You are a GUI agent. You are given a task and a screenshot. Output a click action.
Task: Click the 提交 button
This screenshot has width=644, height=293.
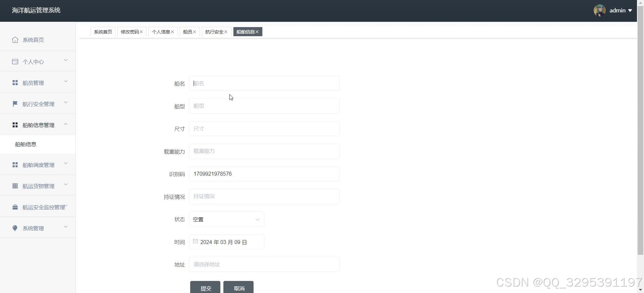pyautogui.click(x=205, y=288)
